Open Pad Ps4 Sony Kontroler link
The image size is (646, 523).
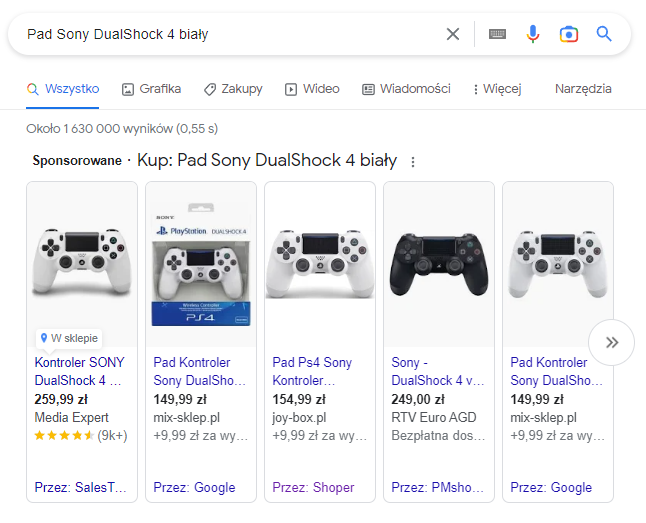(312, 371)
